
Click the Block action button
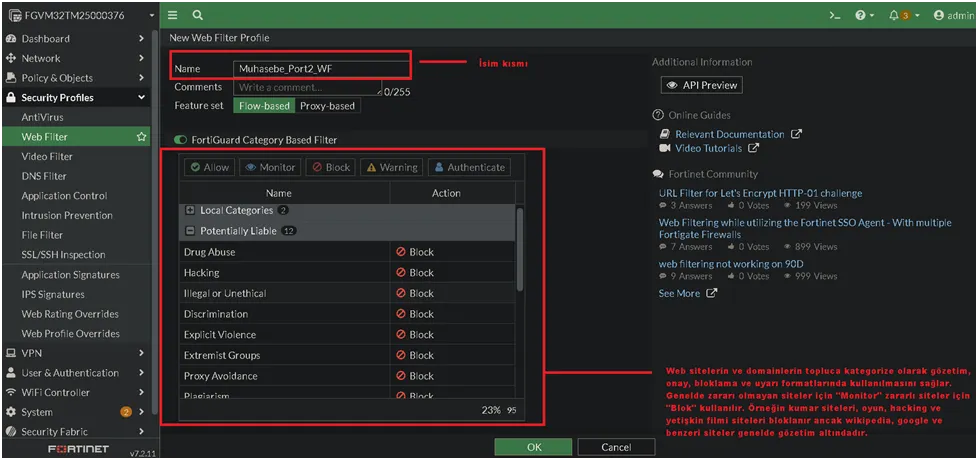tap(331, 167)
